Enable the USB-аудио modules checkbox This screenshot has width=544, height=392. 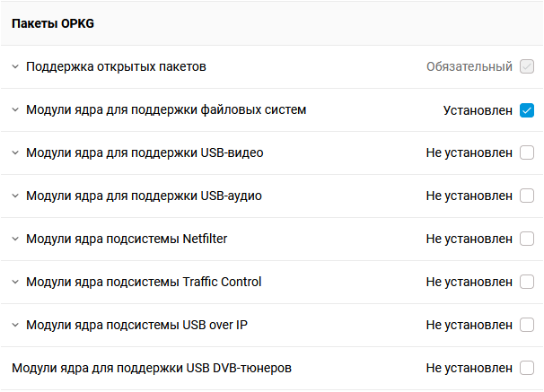coord(527,196)
